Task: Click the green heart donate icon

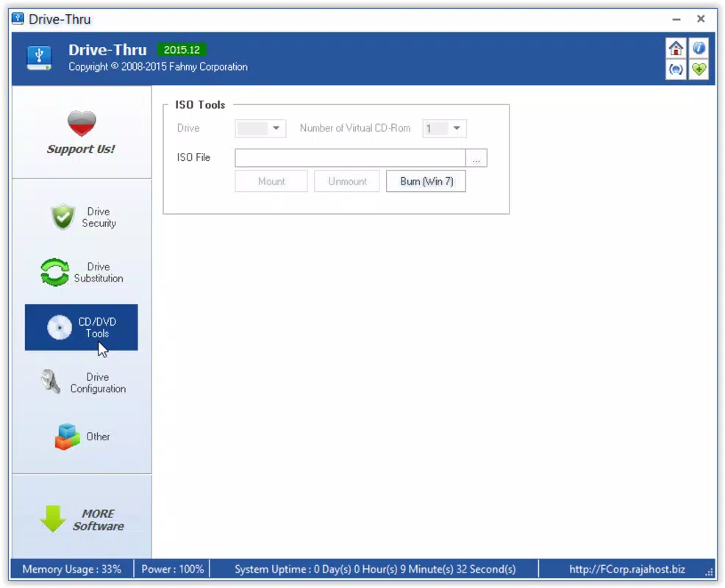Action: pyautogui.click(x=699, y=70)
